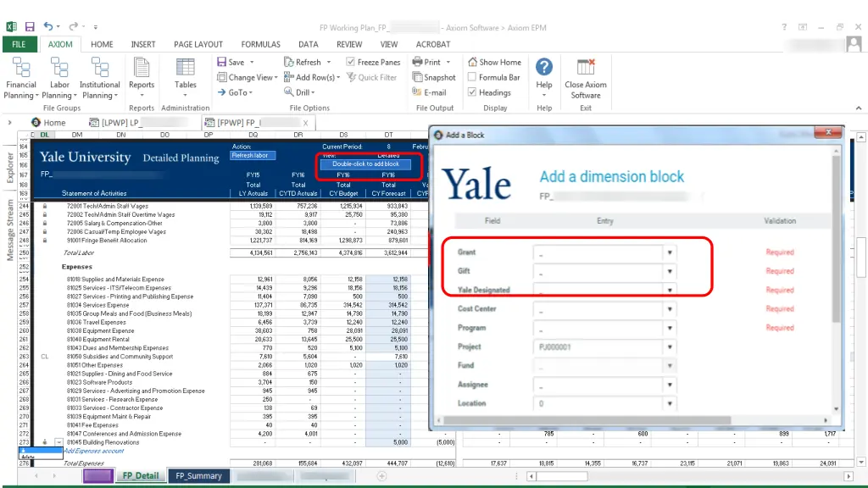Switch to the PAGE LAYOUT tab

coord(198,44)
